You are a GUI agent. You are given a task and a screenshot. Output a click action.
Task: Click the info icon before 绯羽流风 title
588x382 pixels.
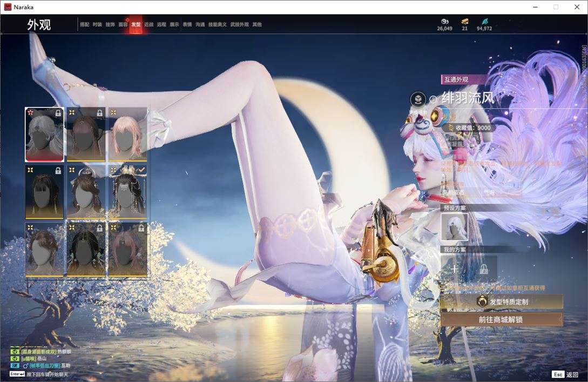point(433,99)
